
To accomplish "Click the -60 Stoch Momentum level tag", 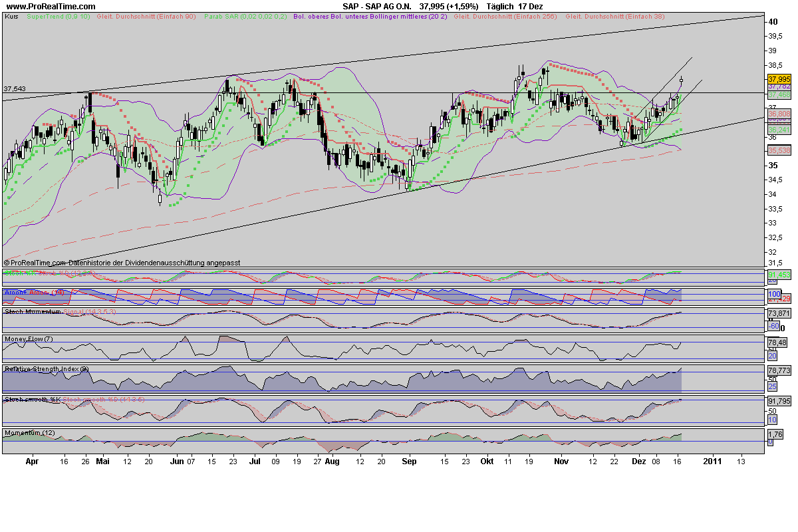I will 773,326.
